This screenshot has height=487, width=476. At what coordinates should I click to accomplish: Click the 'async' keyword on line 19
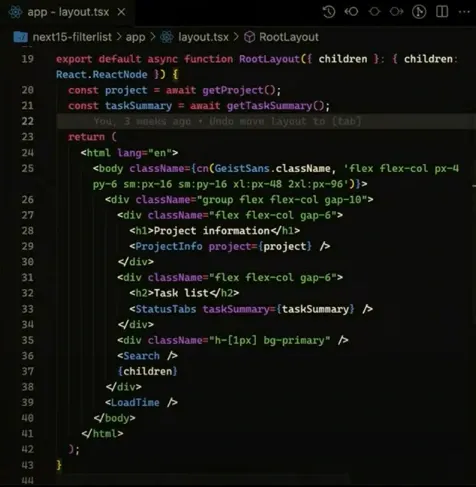162,59
